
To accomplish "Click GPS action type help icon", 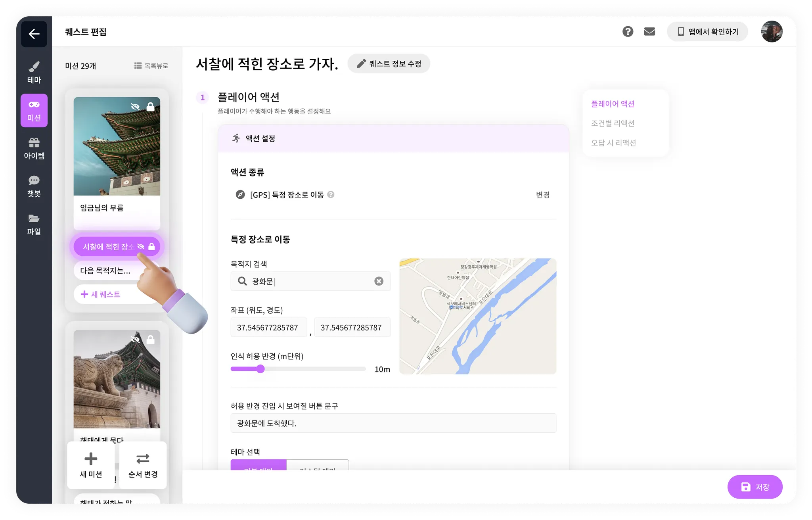I will [x=331, y=195].
